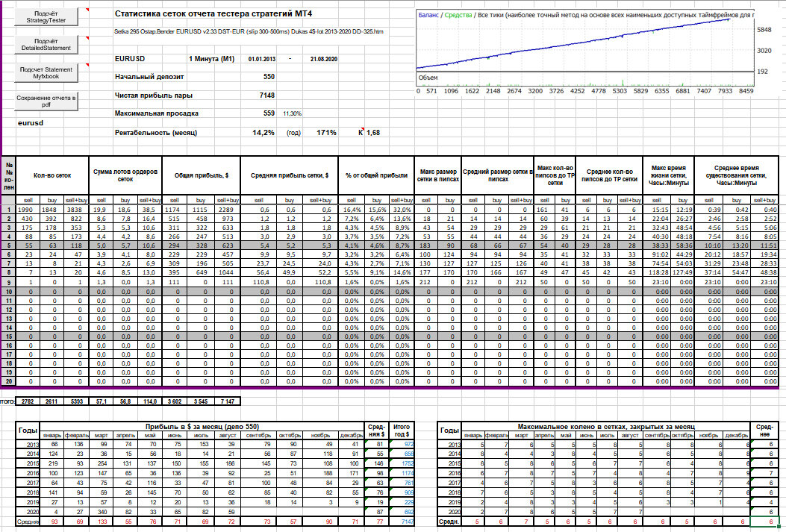Select the Setka 295 Ostap.Bender file name cell
The height and width of the screenshot is (532, 786).
249,31
